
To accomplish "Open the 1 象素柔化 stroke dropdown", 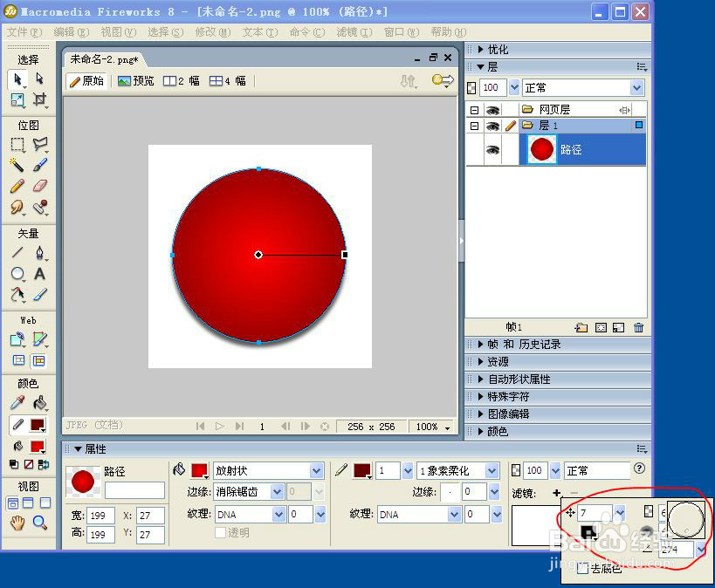I will [492, 470].
